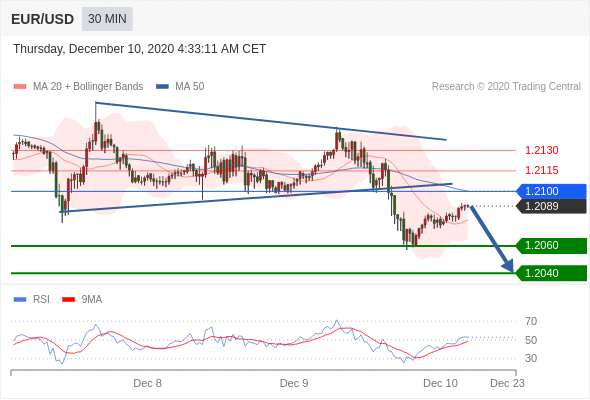Click the 1.2100 blue price tag
The height and width of the screenshot is (400, 590).
(551, 191)
